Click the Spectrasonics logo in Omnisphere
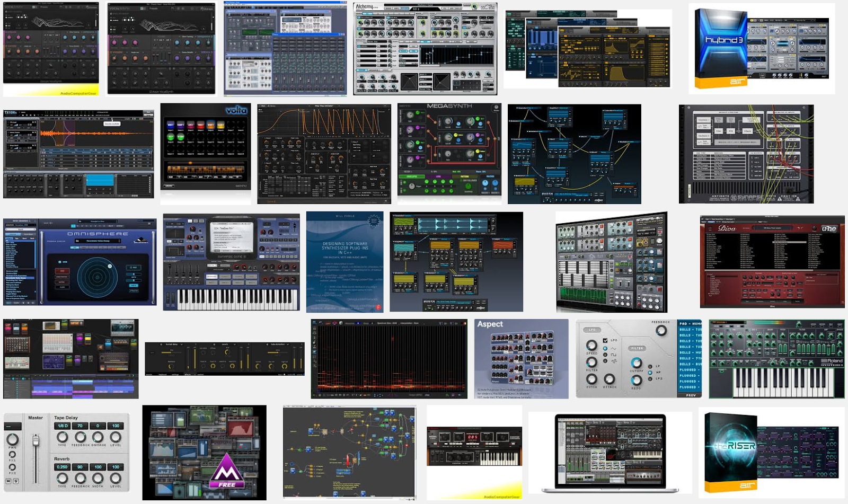The image size is (848, 504). tap(141, 241)
